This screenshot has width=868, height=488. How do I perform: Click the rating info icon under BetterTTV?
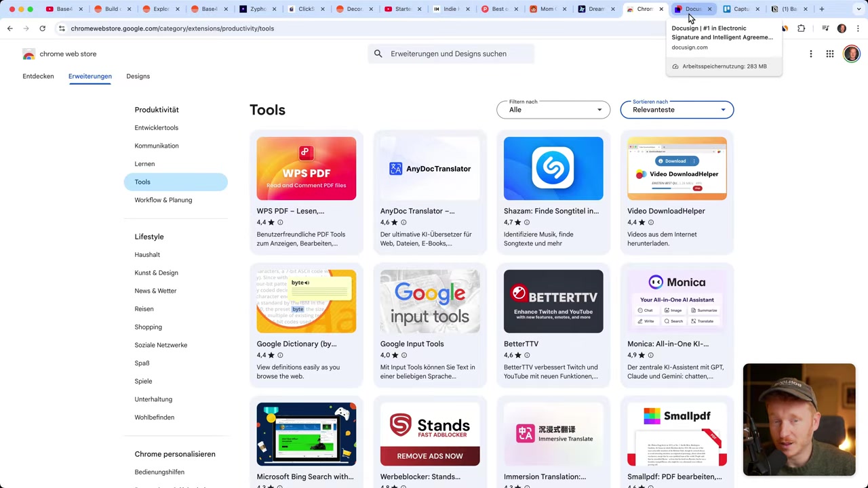coord(527,355)
